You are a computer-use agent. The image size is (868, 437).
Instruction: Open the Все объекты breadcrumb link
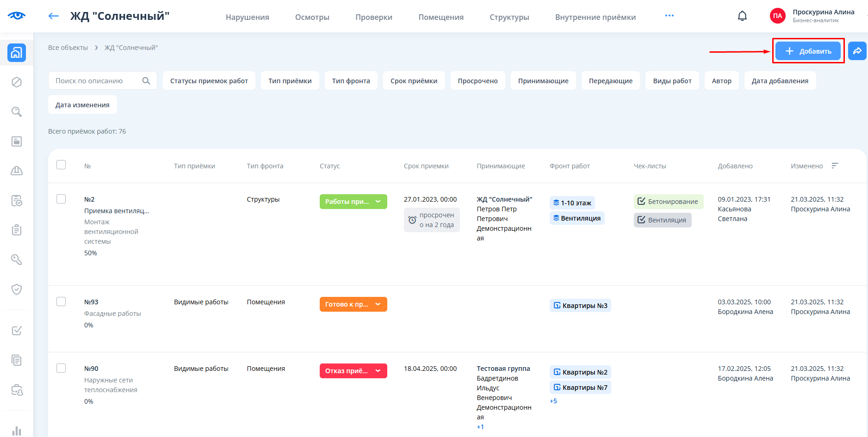point(68,48)
